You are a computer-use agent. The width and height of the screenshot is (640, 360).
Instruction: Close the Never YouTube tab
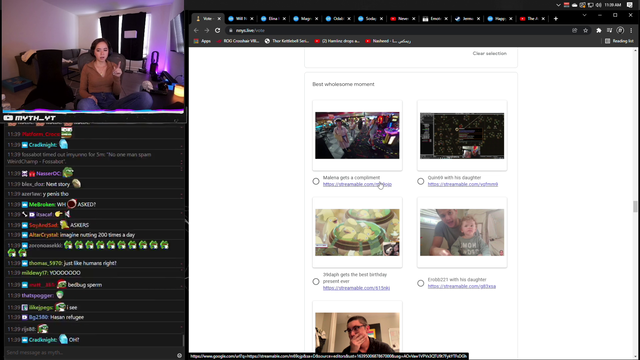coord(413,19)
